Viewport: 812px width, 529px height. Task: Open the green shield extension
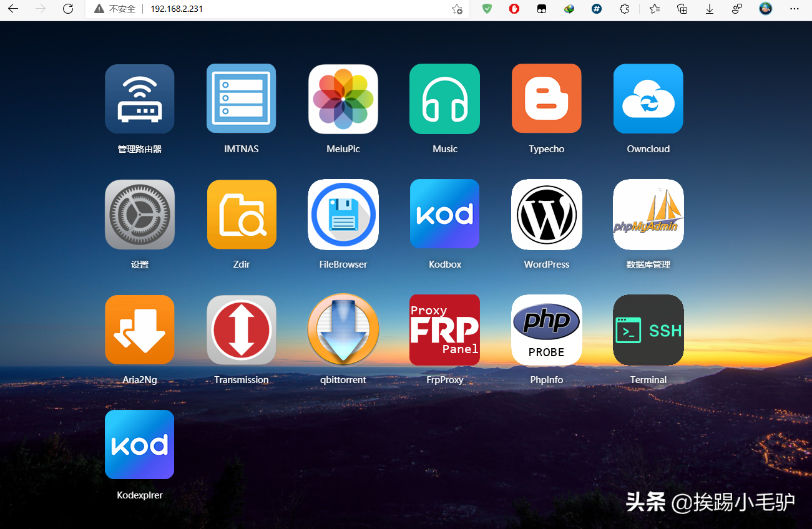pyautogui.click(x=487, y=9)
